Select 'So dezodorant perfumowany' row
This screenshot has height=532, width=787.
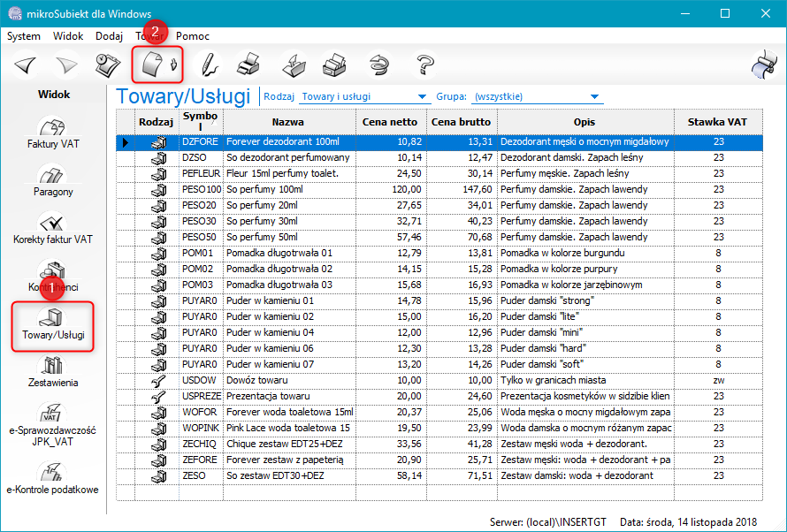tap(439, 158)
